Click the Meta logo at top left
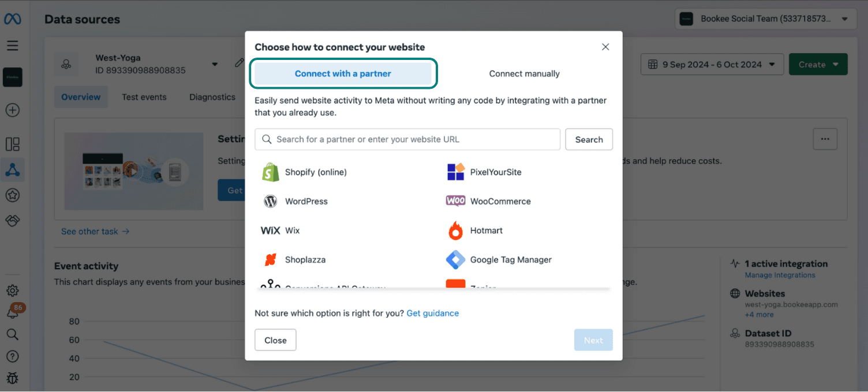The width and height of the screenshot is (868, 392). coord(13,19)
